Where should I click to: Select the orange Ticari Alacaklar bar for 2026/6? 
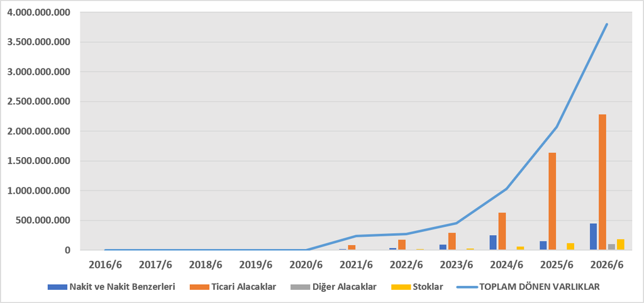click(x=602, y=182)
